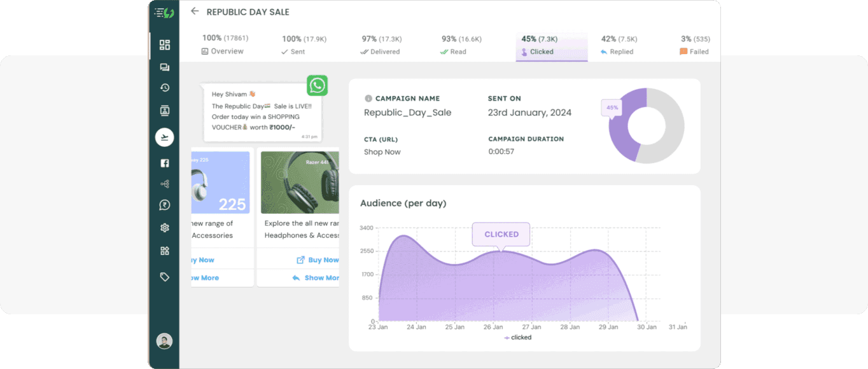Image resolution: width=868 pixels, height=369 pixels.
Task: Open the apps grid icon near the bottom
Action: (x=164, y=250)
